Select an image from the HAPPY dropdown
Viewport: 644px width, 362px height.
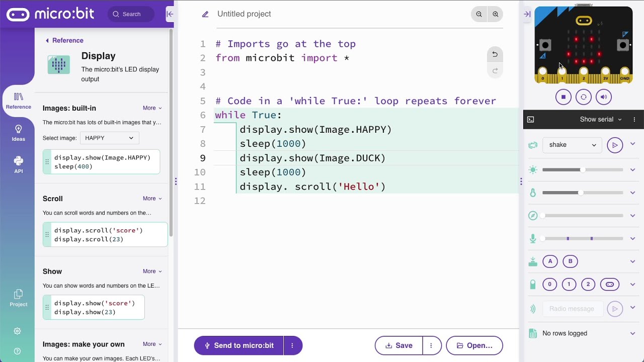coord(109,138)
